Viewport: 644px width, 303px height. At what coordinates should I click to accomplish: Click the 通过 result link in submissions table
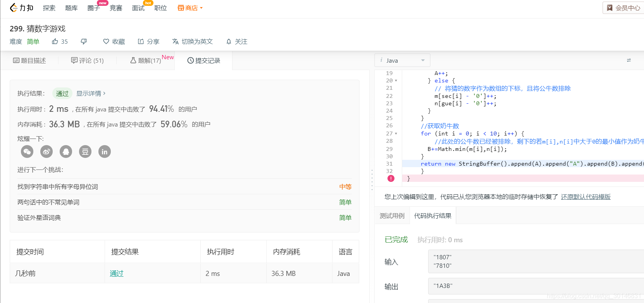(x=117, y=274)
